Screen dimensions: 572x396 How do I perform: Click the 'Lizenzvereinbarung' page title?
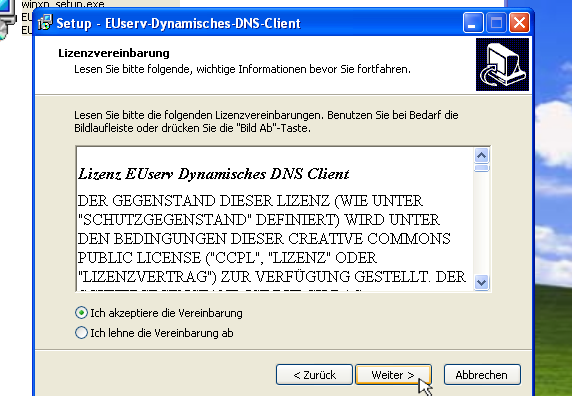[x=114, y=53]
